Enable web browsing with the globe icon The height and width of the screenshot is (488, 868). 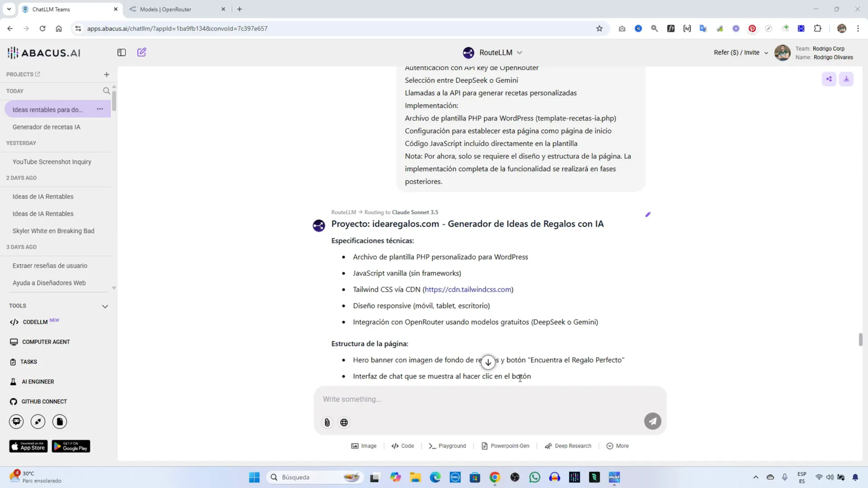(x=344, y=422)
